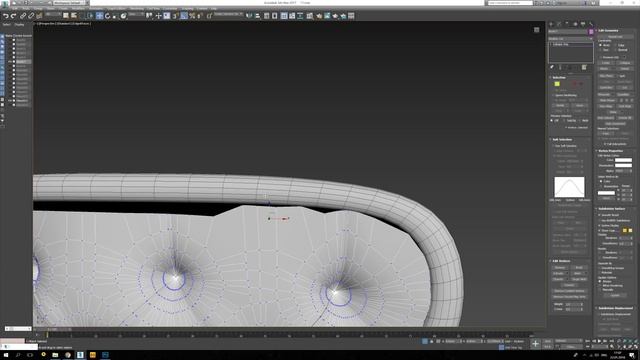Choose the Bind to Space Warp tool
Screen dimensions: 640x360
click(x=39, y=16)
